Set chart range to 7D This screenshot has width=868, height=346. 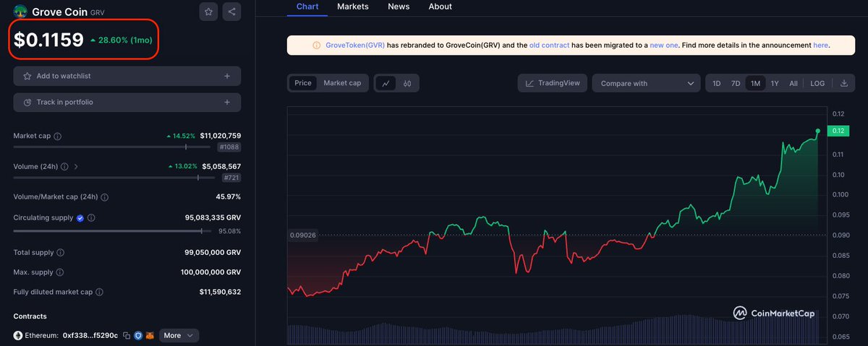pyautogui.click(x=736, y=84)
